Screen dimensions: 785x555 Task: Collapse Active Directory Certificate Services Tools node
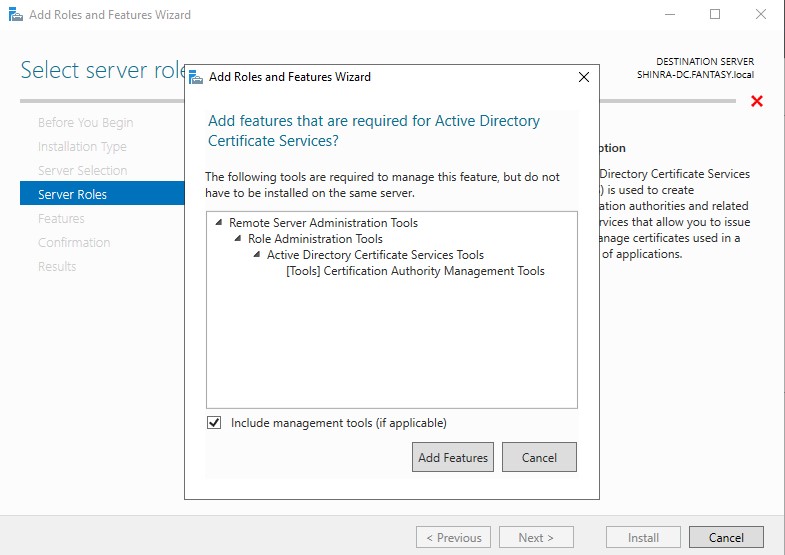pyautogui.click(x=257, y=254)
